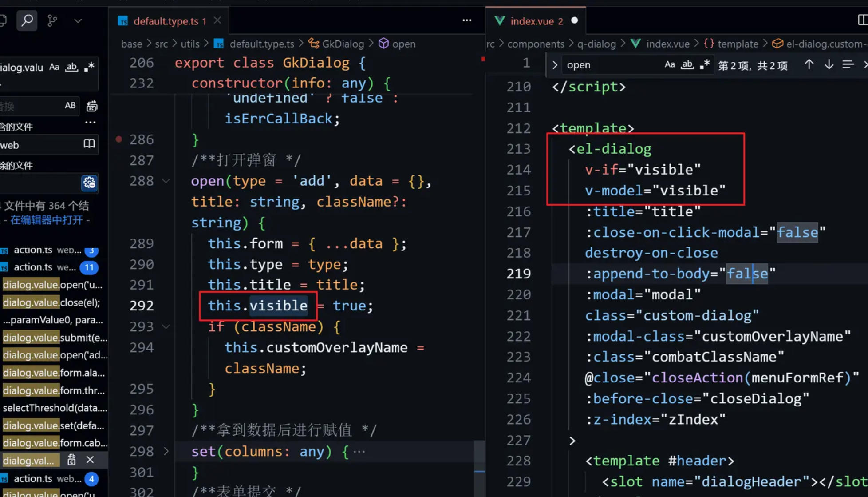This screenshot has width=868, height=497.
Task: Jump to previous match arrow in find widget
Action: [809, 65]
